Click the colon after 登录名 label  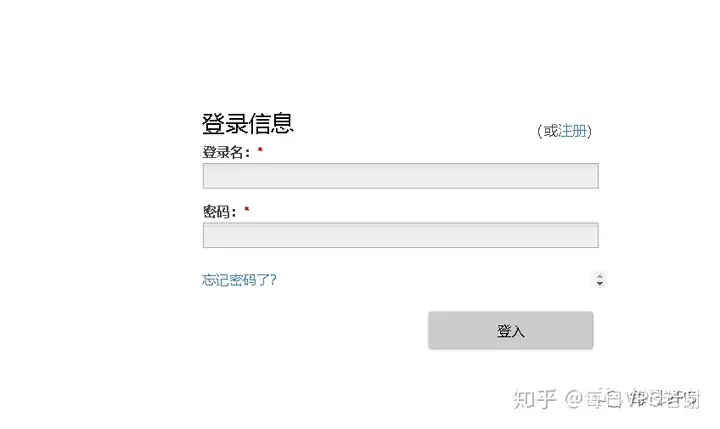pyautogui.click(x=247, y=153)
